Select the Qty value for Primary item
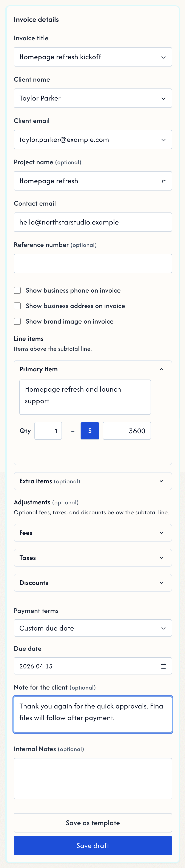The width and height of the screenshot is (185, 868). [x=48, y=430]
